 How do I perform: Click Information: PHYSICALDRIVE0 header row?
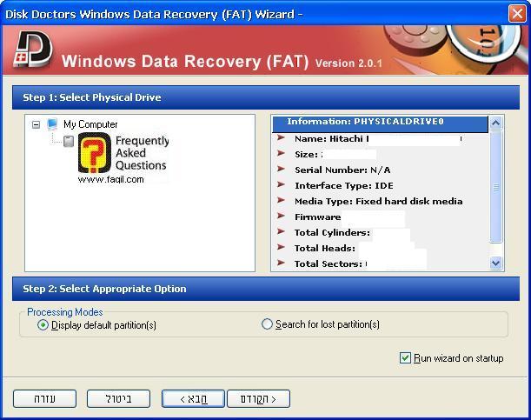coord(381,123)
